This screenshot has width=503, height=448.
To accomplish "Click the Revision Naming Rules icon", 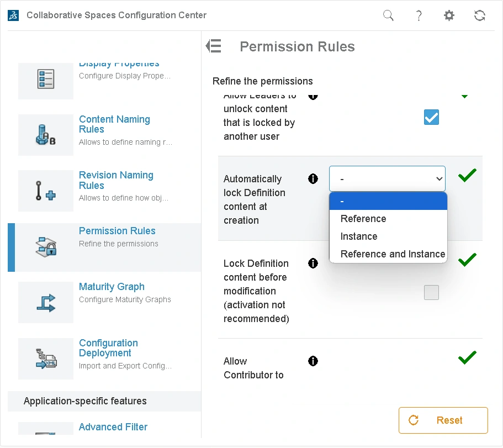I will (46, 191).
